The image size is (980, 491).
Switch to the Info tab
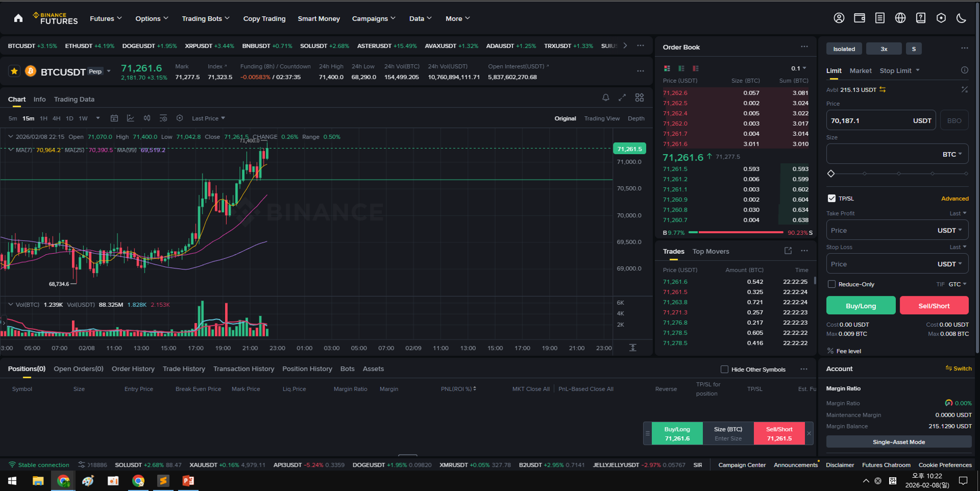pos(39,99)
